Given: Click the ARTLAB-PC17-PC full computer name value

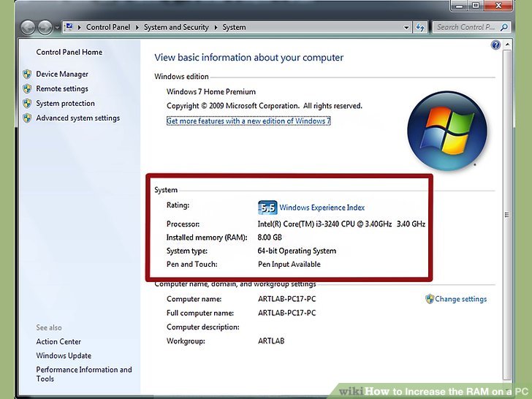Looking at the screenshot, I should click(x=286, y=313).
